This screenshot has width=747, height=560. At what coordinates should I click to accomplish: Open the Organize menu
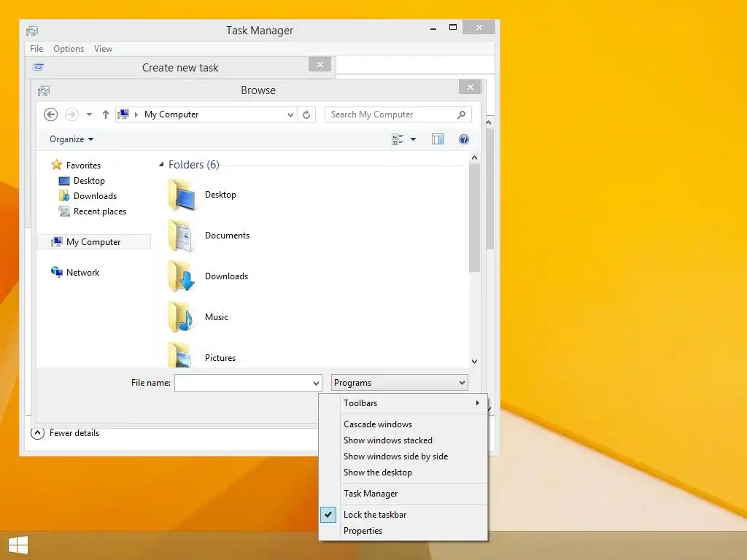point(71,139)
